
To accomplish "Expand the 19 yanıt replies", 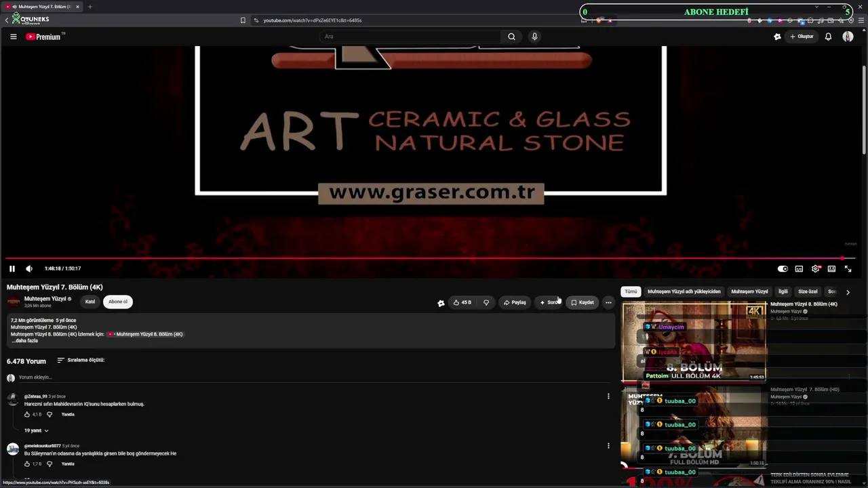I will click(x=36, y=430).
